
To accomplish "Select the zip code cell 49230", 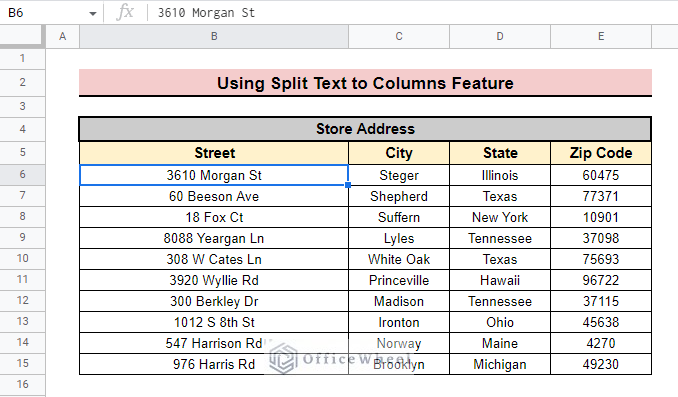I will point(601,364).
